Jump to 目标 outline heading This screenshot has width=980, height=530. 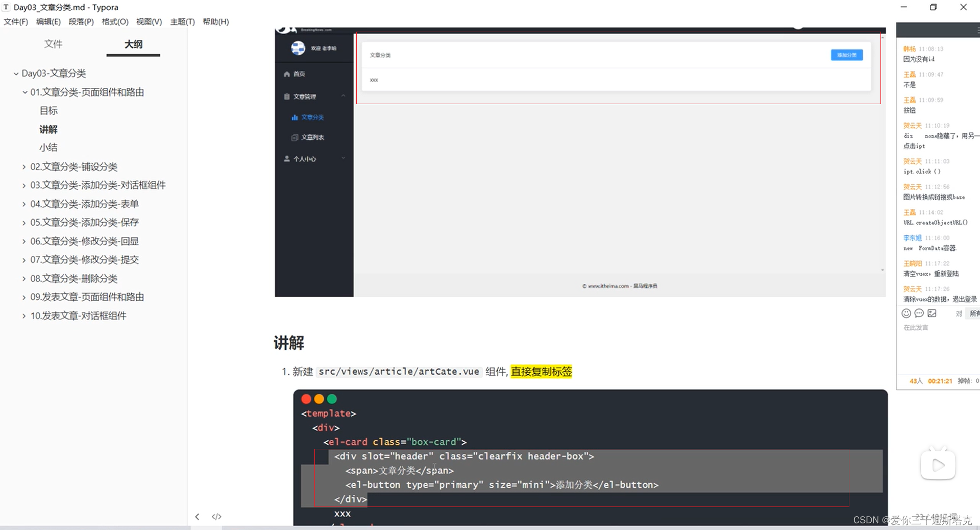[x=48, y=110]
